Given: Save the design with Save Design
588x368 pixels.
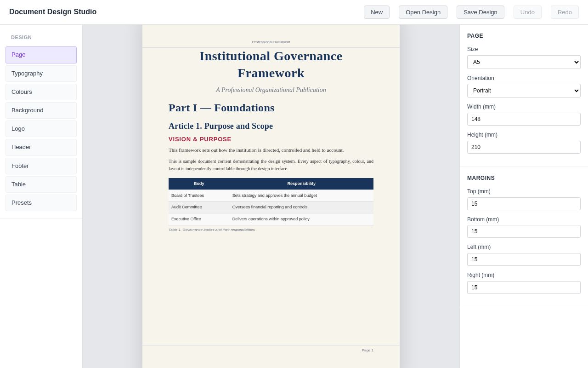Looking at the screenshot, I should point(481,12).
